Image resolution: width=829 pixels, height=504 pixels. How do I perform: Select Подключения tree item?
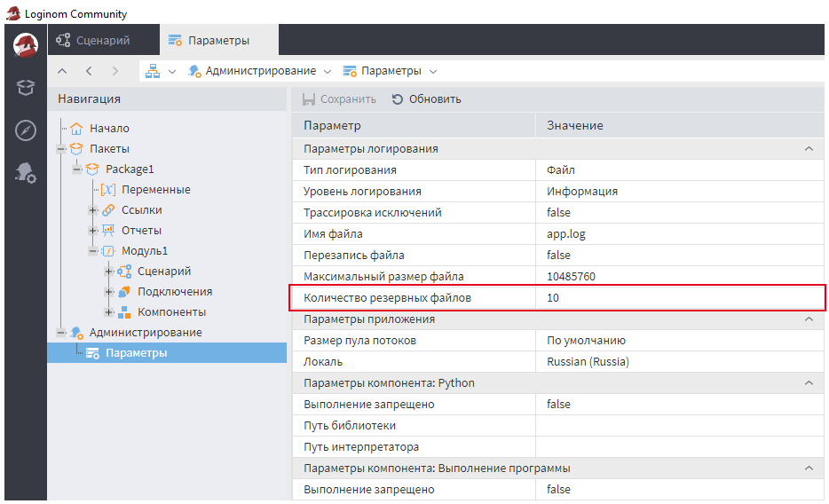tap(175, 292)
